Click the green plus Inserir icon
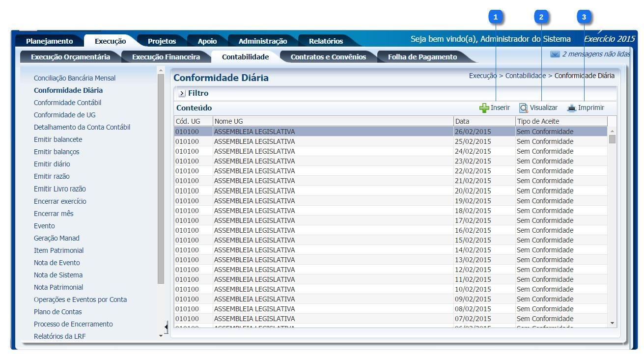Viewport: 644px width, 354px height. point(484,108)
